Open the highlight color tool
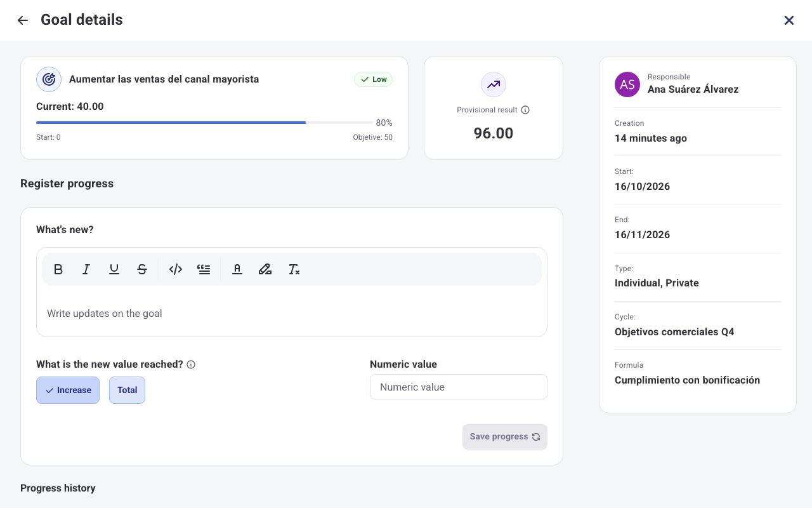 265,269
